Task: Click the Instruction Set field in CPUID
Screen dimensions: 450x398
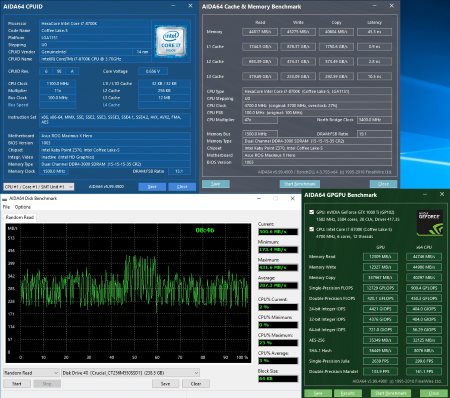Action: pos(115,120)
